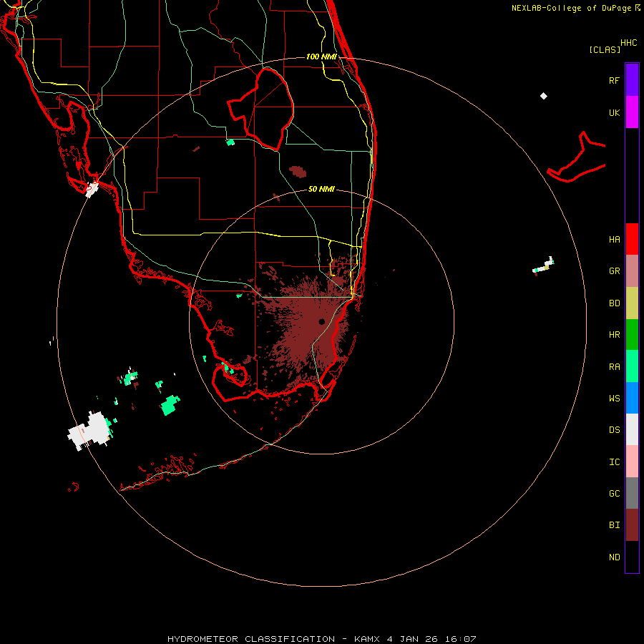Click the black radar site dot

pos(321,321)
